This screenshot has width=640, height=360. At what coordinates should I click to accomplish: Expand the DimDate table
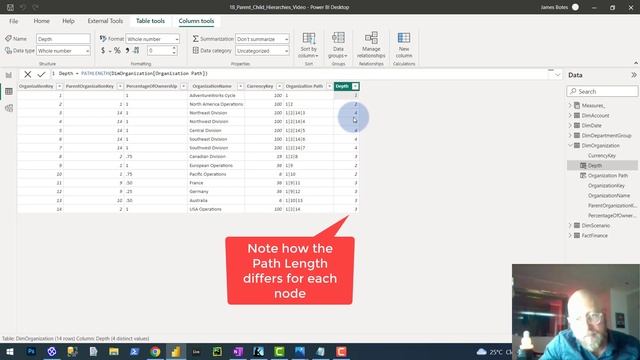[x=570, y=125]
